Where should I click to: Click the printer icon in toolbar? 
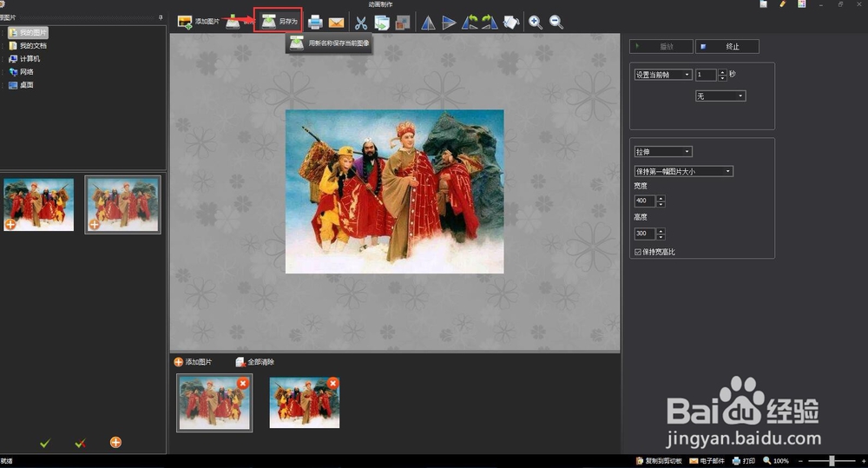point(315,23)
